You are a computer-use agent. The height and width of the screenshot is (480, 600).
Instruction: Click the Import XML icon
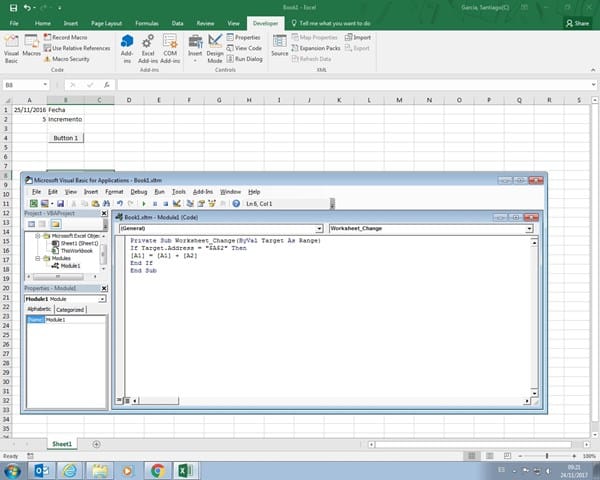(x=359, y=37)
